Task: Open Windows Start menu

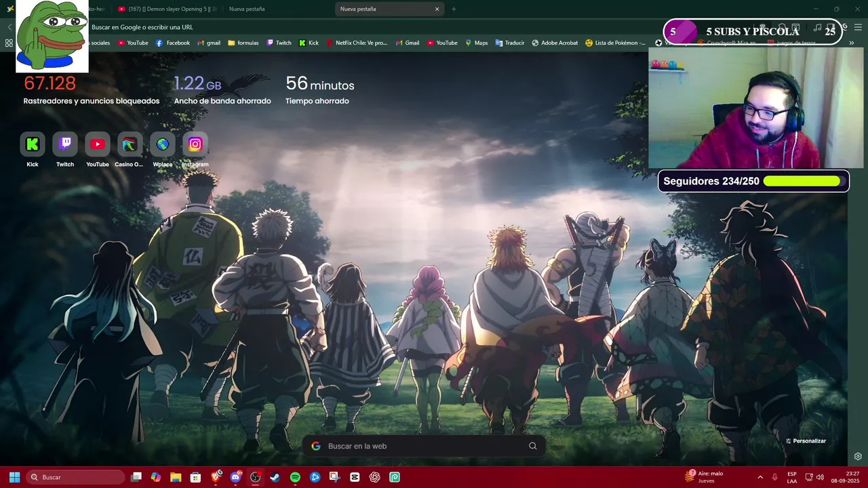Action: pos(14,477)
